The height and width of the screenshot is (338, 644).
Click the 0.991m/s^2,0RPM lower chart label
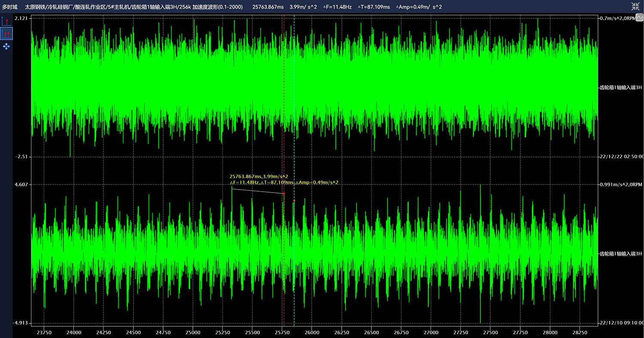[x=620, y=184]
